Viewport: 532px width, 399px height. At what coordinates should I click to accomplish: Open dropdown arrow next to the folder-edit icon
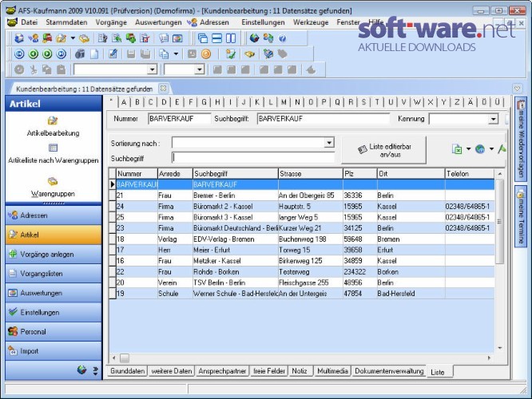pos(73,38)
